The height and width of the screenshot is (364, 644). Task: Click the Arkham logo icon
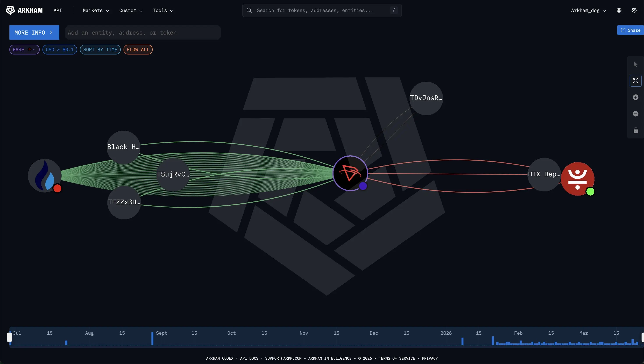[x=10, y=10]
